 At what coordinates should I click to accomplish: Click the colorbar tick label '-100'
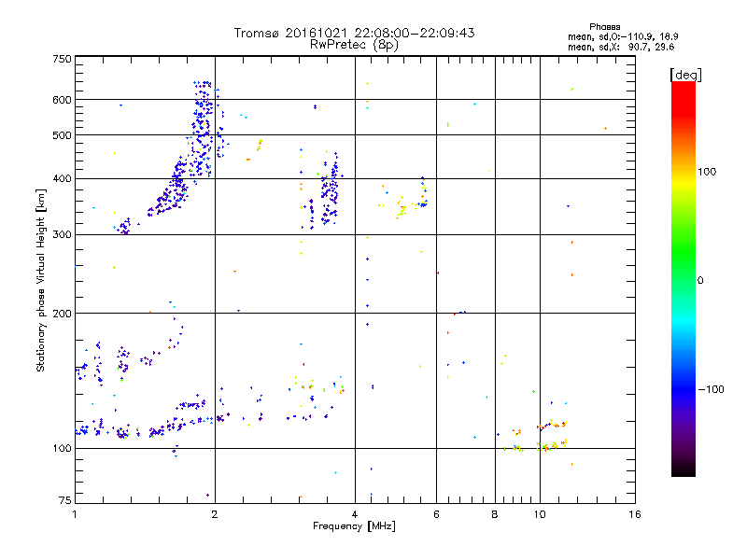pyautogui.click(x=711, y=389)
